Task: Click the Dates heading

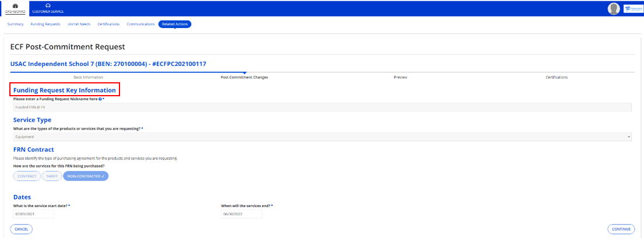Action: pos(22,197)
